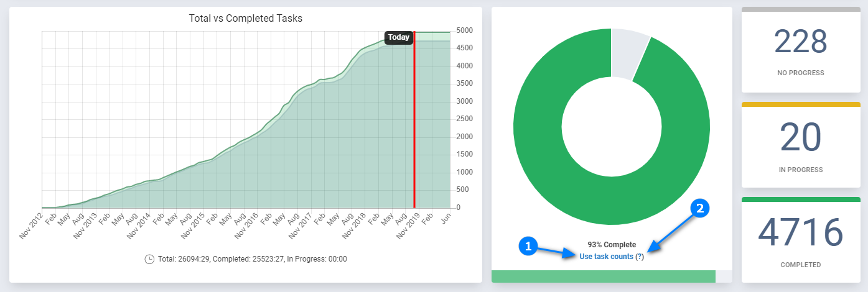Click the green filled portion of progress bar
The height and width of the screenshot is (292, 868).
602,276
